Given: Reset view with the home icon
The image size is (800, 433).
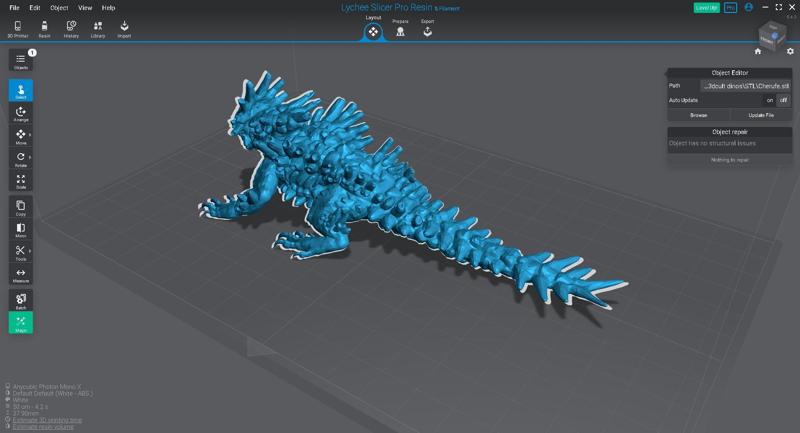Looking at the screenshot, I should click(758, 51).
